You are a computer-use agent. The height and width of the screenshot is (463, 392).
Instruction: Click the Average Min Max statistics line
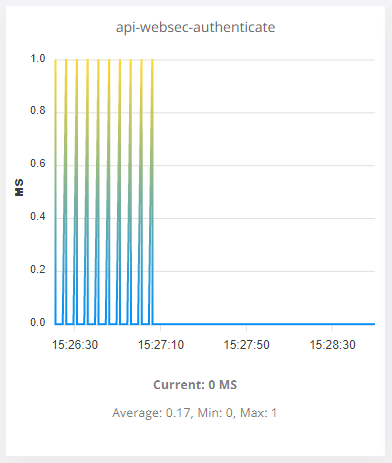195,413
